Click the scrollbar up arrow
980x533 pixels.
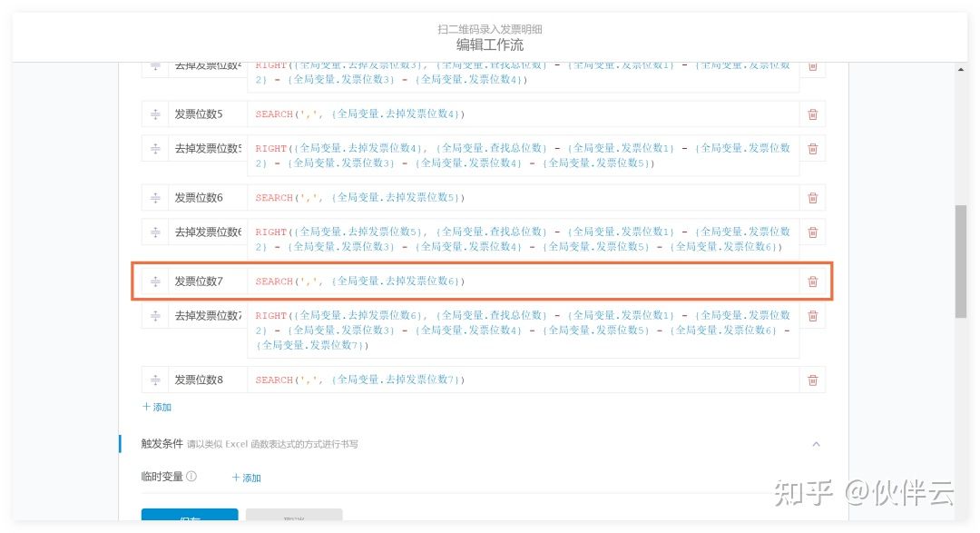[961, 69]
